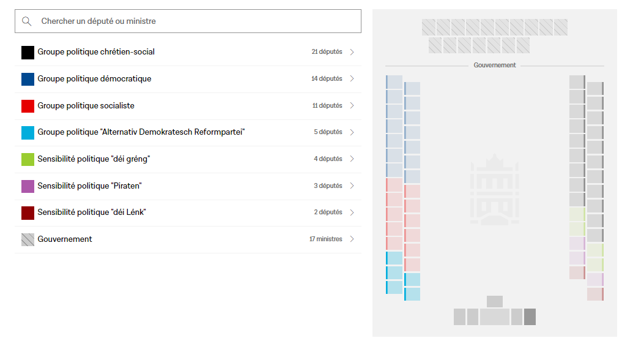Click the "17 ministres" count label
This screenshot has height=349, width=644.
tap(325, 239)
